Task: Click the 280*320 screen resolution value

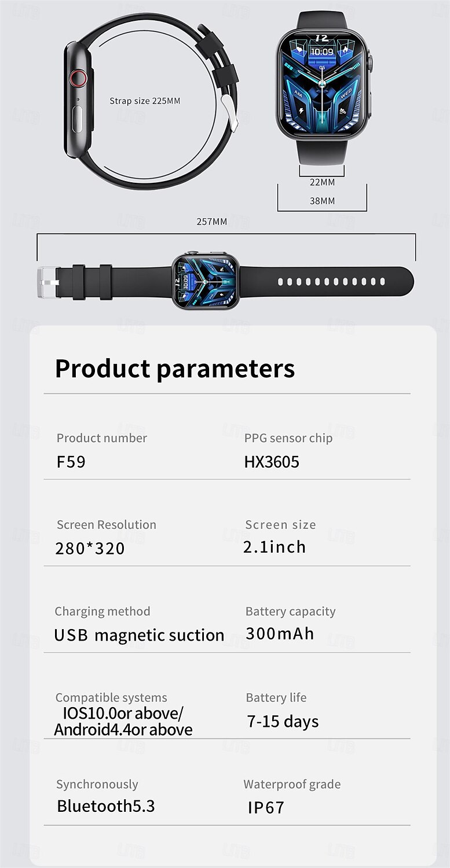Action: point(90,549)
